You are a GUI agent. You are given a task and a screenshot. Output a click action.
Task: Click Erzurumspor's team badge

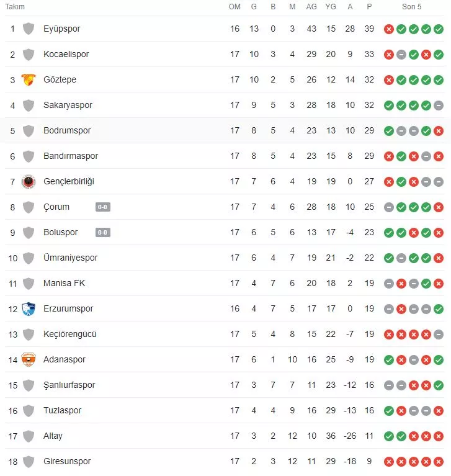29,309
